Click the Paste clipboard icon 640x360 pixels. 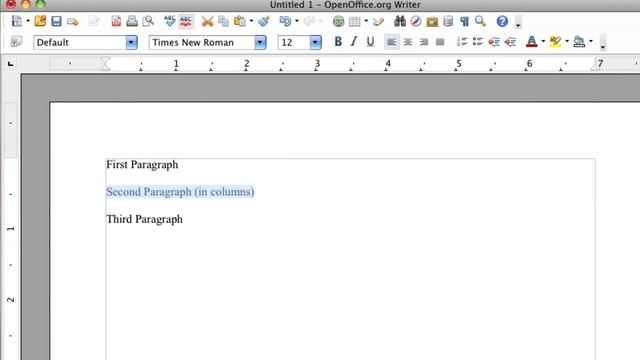(240, 21)
